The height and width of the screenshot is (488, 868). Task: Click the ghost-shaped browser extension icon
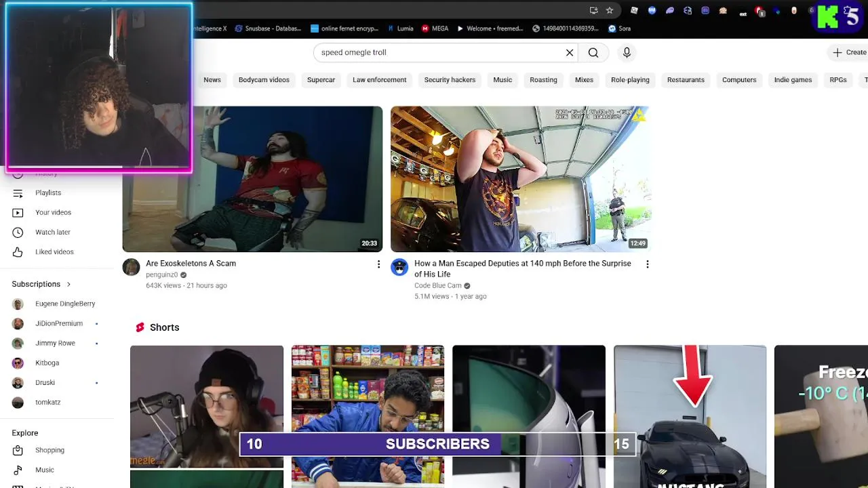pos(670,10)
